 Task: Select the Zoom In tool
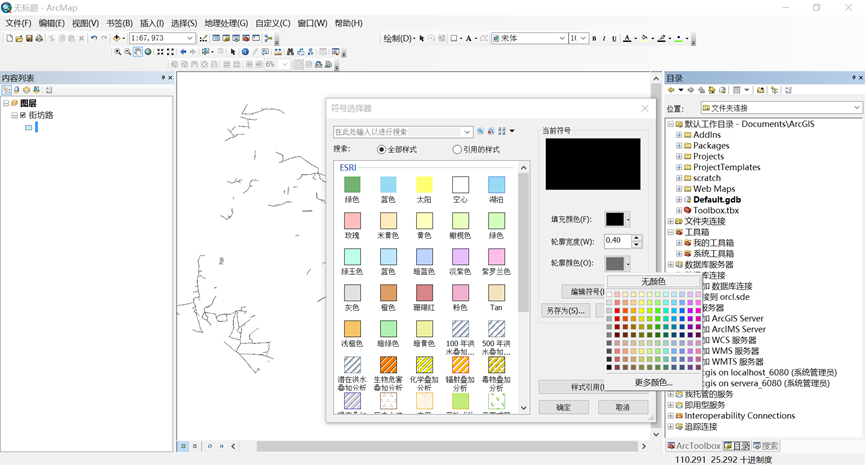tap(118, 51)
